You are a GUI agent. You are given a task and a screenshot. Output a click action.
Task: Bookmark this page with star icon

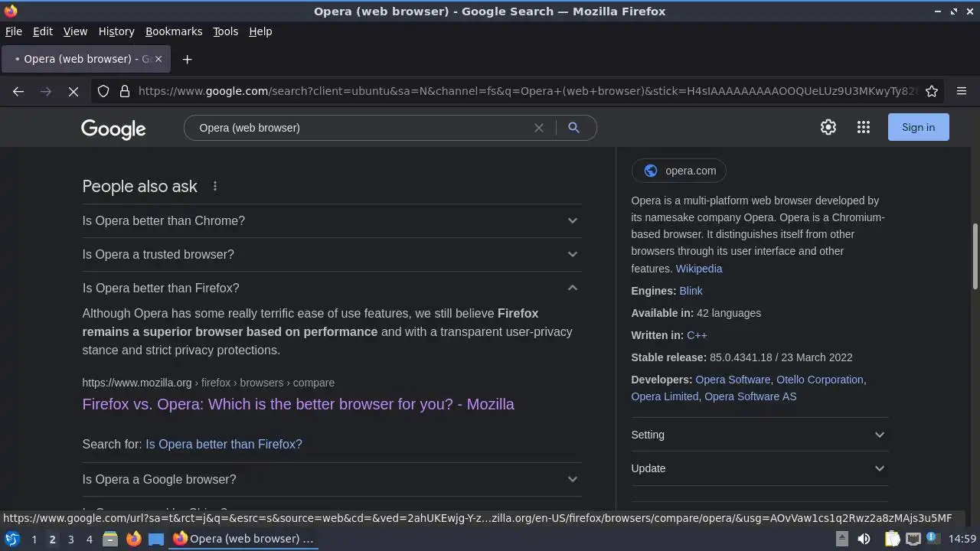pos(932,91)
